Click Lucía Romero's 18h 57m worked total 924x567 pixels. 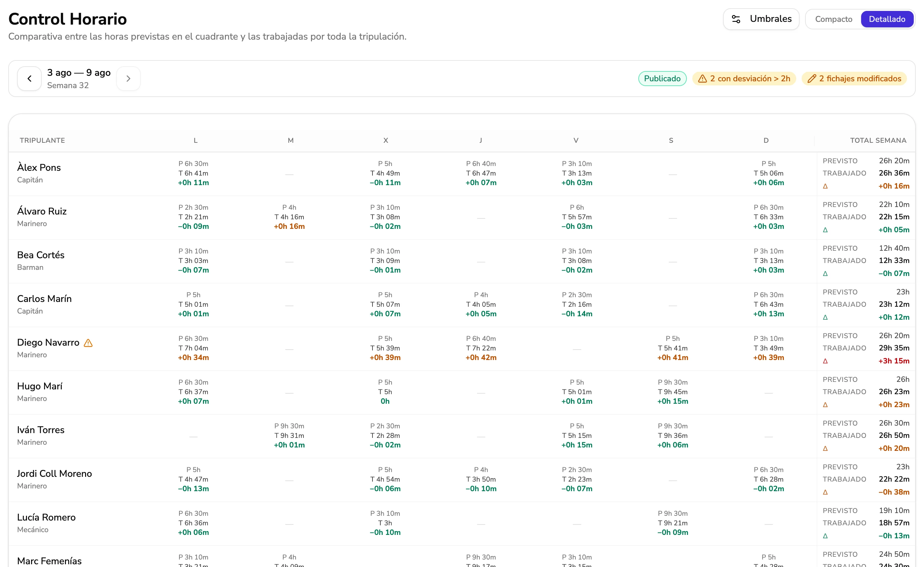pos(894,523)
